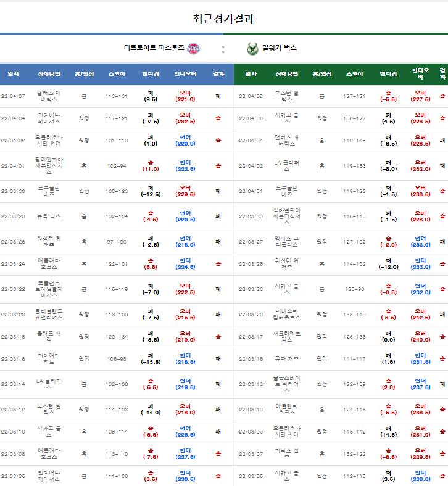This screenshot has height=486, width=448.
Task: Sort Pistons table by 일자 header
Action: tap(14, 74)
